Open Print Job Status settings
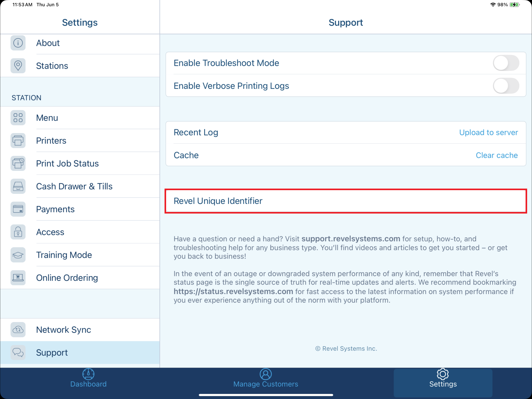532x399 pixels. 80,163
